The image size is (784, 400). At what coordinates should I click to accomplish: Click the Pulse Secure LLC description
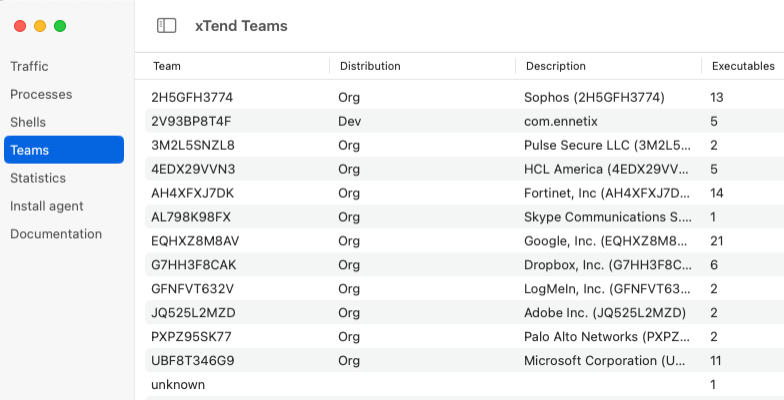(607, 145)
